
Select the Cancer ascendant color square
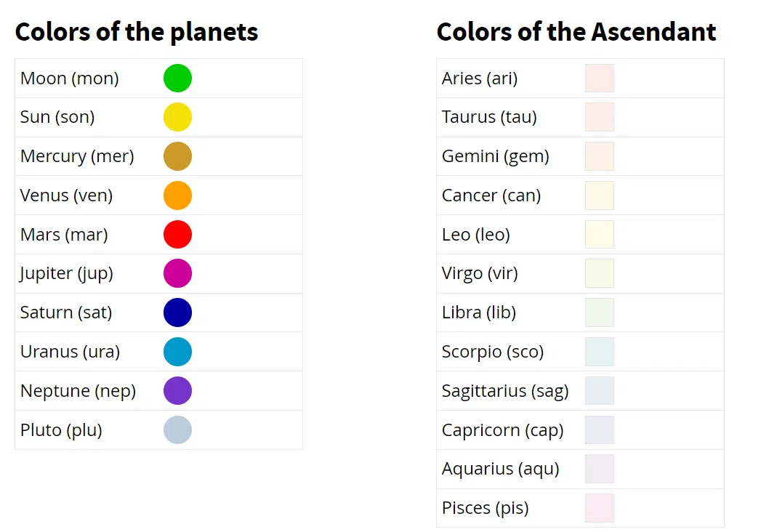point(600,196)
